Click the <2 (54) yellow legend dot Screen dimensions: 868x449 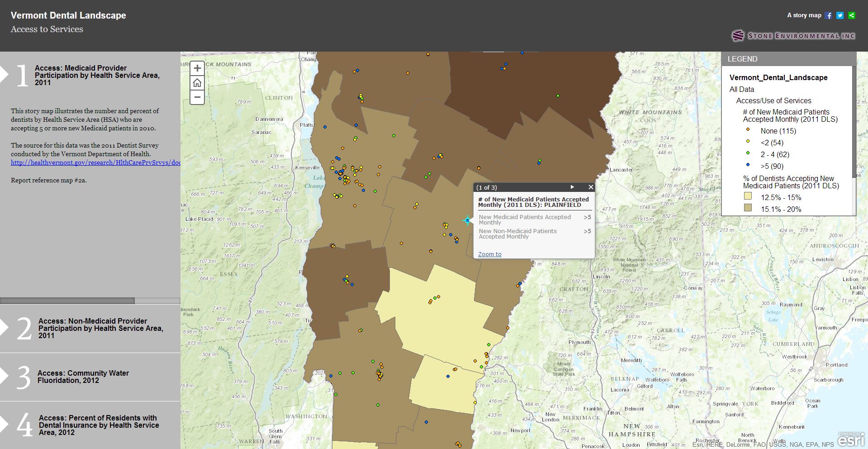point(748,141)
